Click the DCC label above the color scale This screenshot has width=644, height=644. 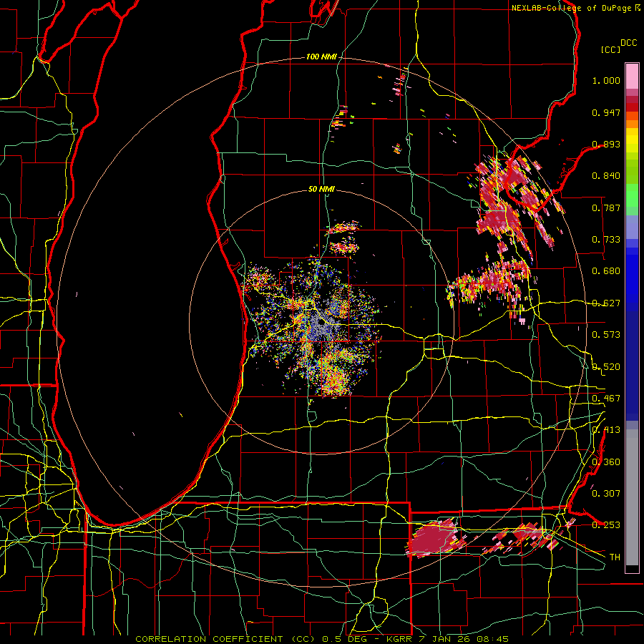click(629, 43)
